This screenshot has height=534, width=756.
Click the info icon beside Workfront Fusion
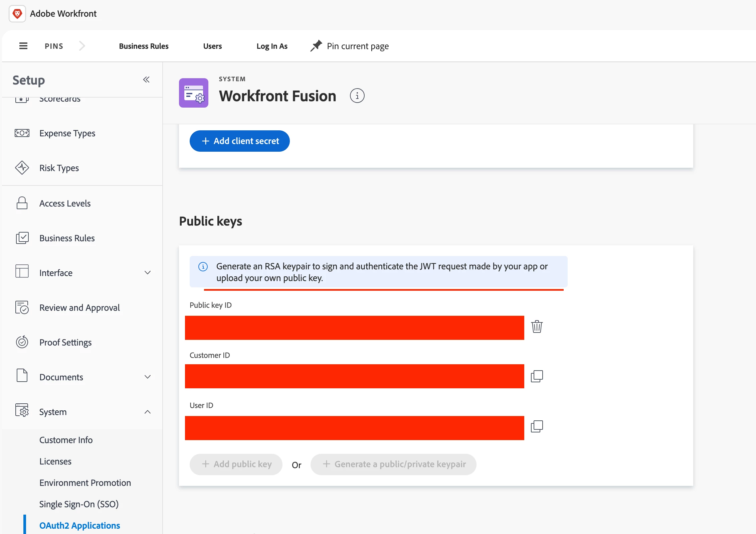pos(357,96)
